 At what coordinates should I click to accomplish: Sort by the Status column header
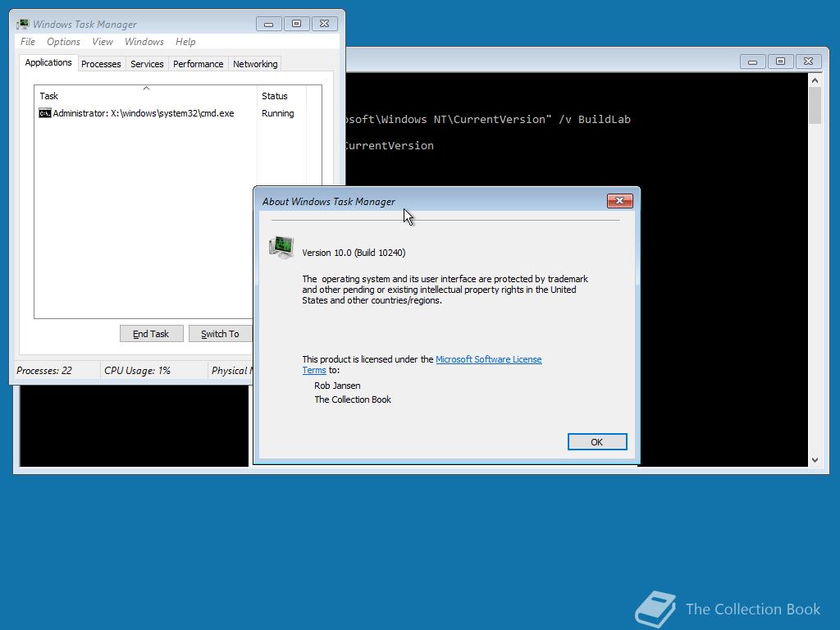(281, 96)
